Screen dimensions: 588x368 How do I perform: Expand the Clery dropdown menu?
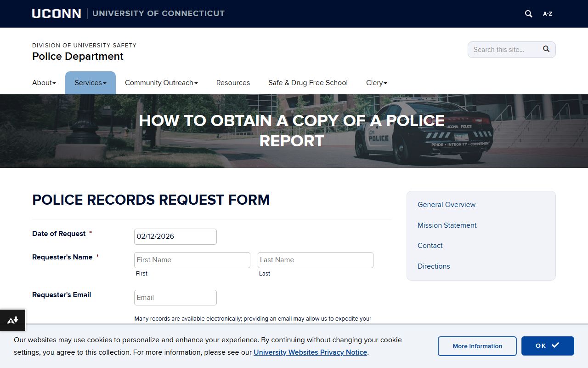click(x=377, y=83)
